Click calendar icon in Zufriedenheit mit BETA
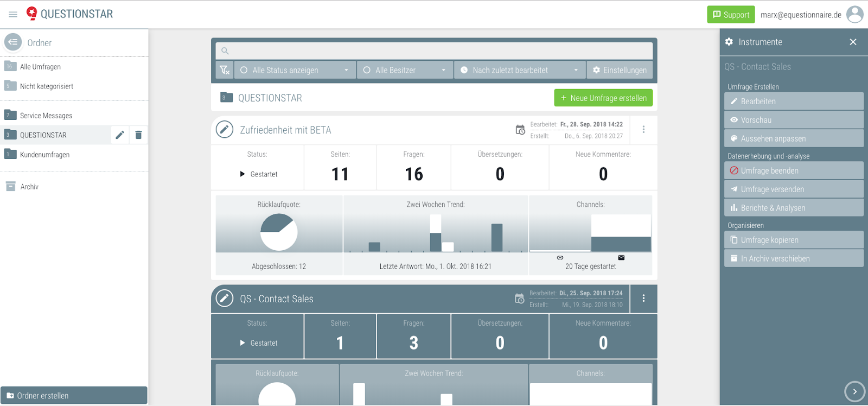Image resolution: width=868 pixels, height=406 pixels. pos(520,130)
